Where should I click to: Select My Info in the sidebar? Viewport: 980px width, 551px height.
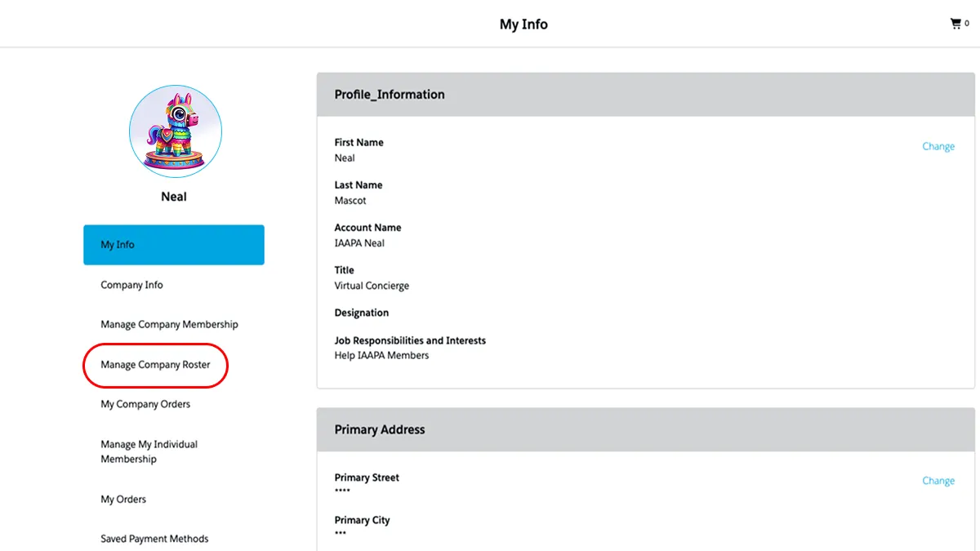(x=173, y=245)
